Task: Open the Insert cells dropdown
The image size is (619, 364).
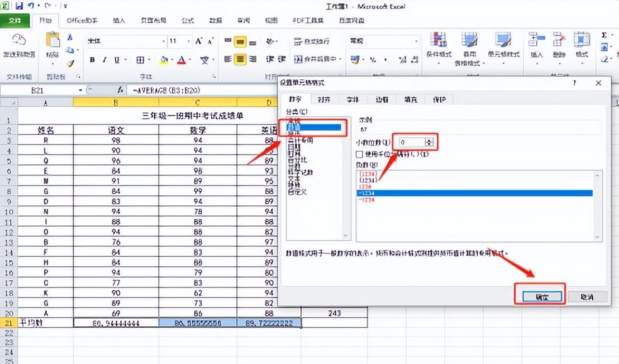Action: tap(536, 49)
